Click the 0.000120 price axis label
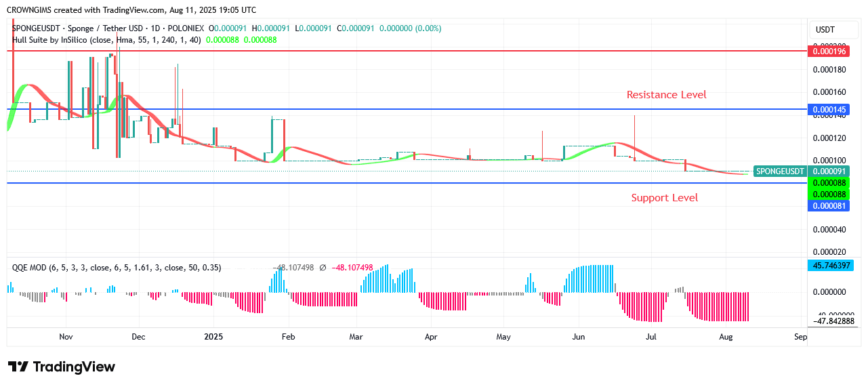The width and height of the screenshot is (868, 387). coord(830,138)
